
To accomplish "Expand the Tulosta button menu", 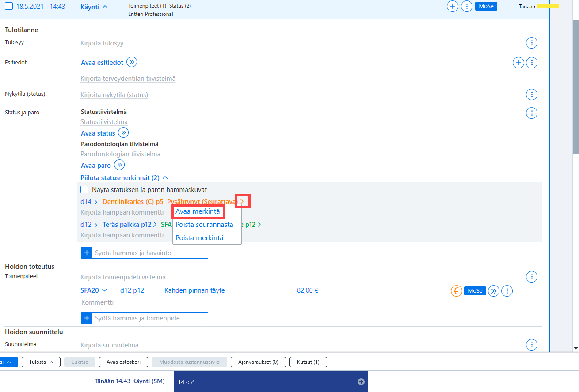I will 41,362.
